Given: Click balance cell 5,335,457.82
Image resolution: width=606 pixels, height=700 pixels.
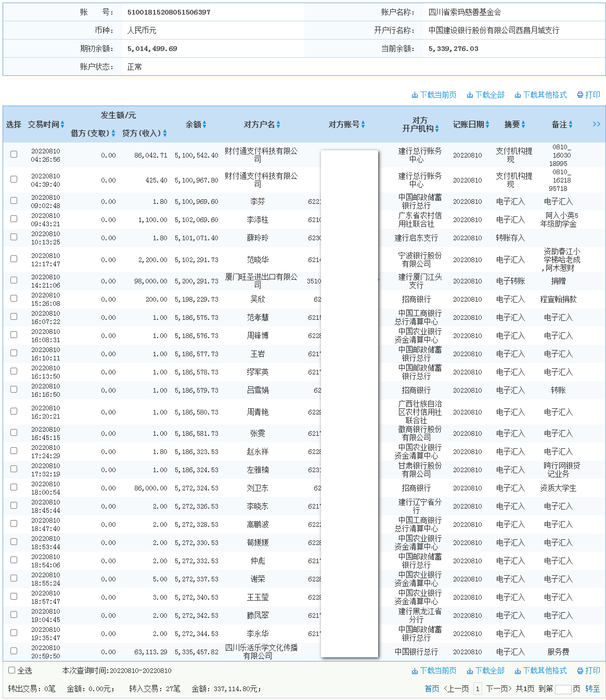Looking at the screenshot, I should click(197, 652).
